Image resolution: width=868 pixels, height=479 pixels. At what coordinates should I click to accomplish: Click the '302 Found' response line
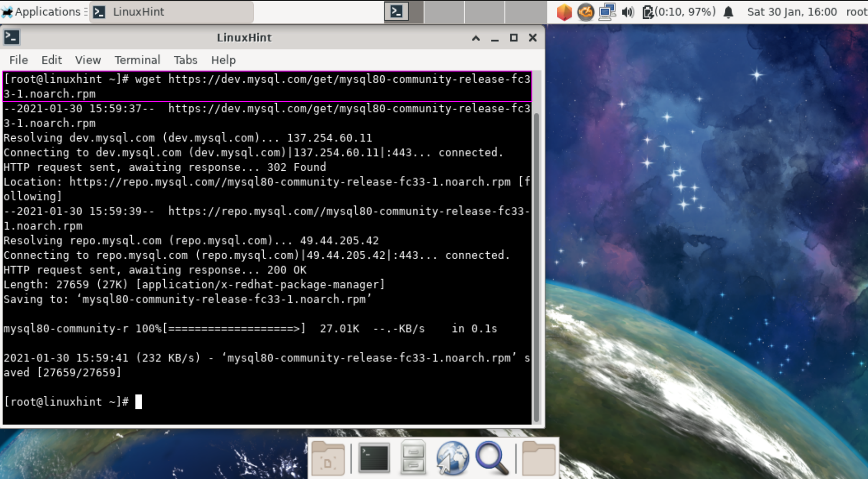165,167
